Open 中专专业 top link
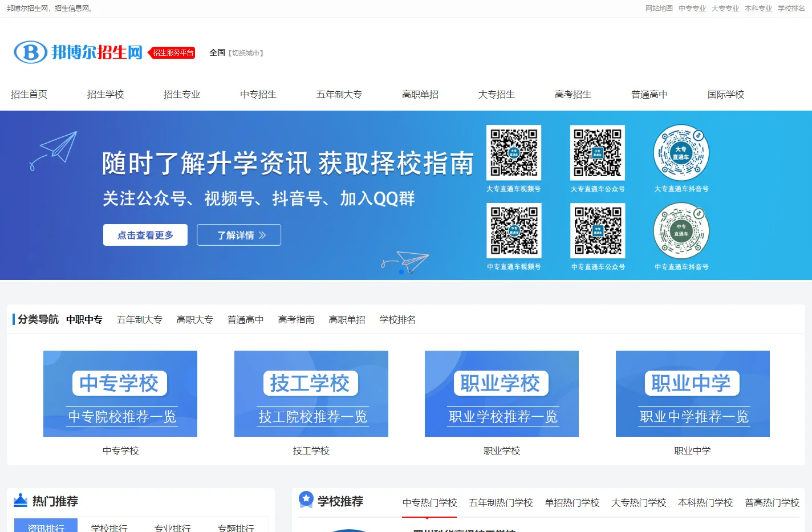This screenshot has width=812, height=532. [692, 9]
